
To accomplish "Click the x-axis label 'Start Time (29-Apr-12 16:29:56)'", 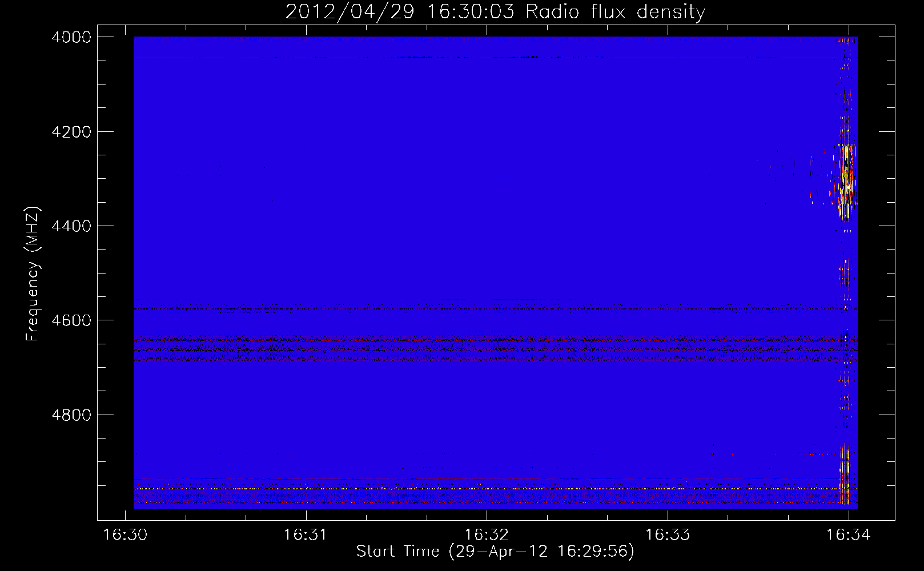I will pyautogui.click(x=495, y=551).
